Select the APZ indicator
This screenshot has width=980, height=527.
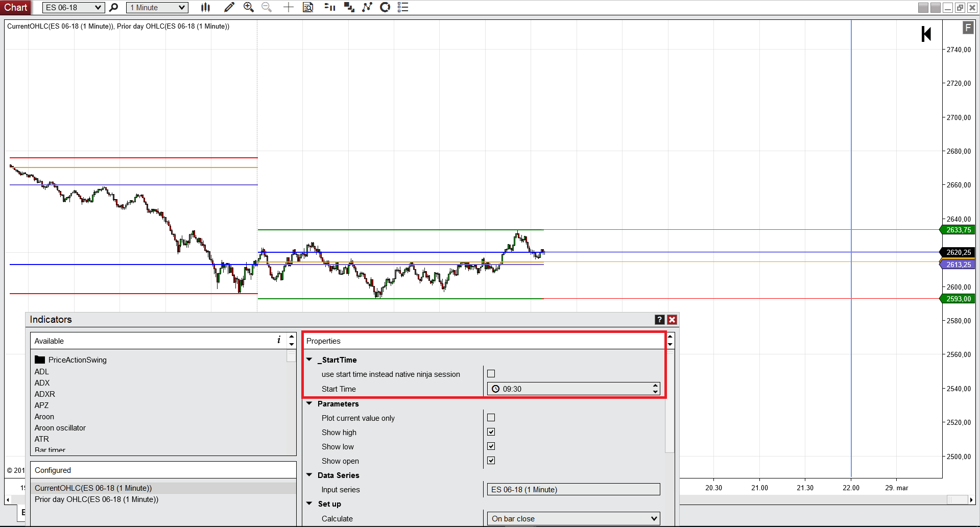(42, 405)
